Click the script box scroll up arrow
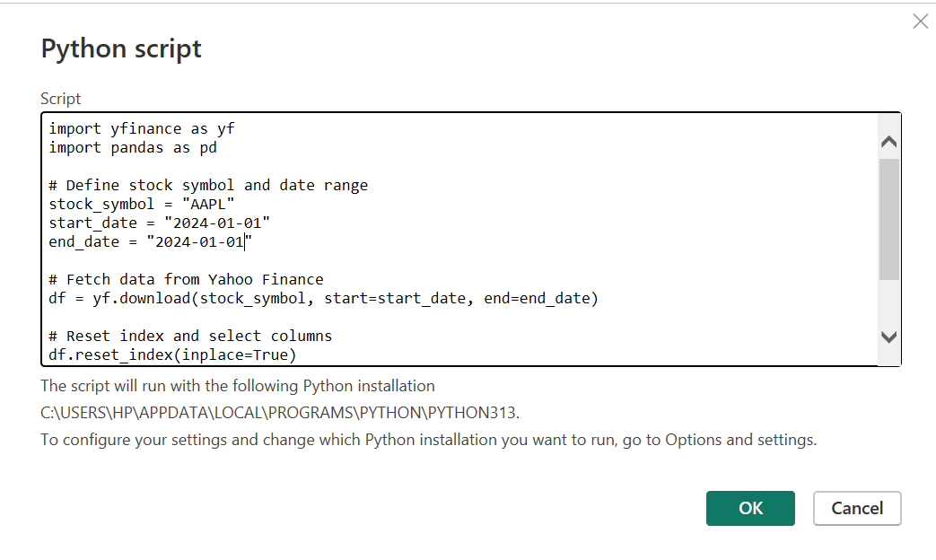 click(x=888, y=142)
